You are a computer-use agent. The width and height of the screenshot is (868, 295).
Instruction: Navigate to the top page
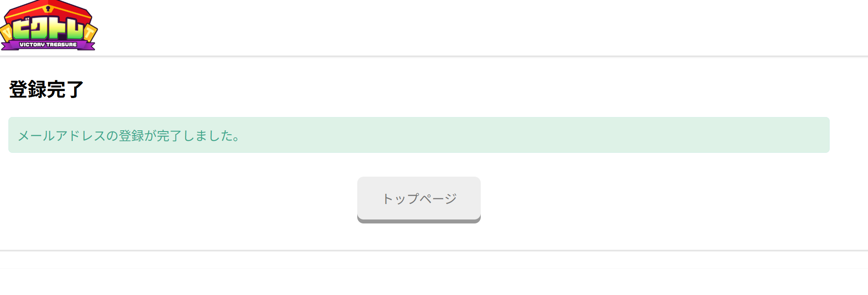click(419, 198)
